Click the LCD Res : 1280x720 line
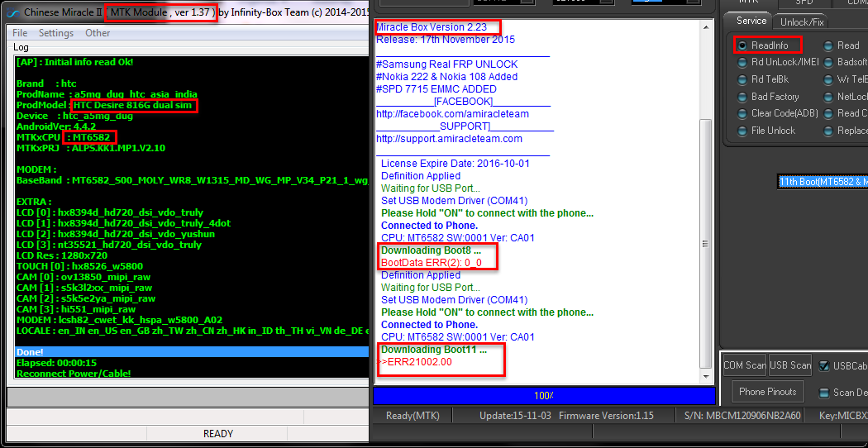Image resolution: width=868 pixels, height=448 pixels. coord(62,256)
